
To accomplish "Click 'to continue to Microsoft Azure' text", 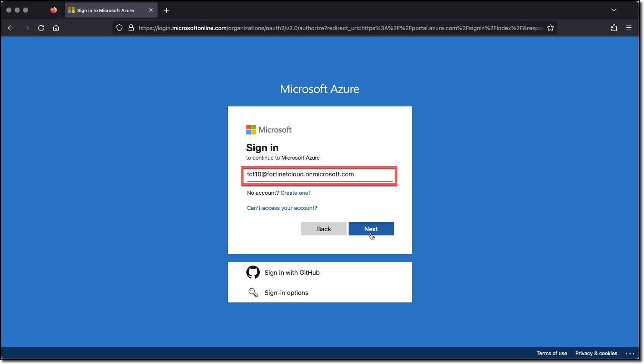I will (x=283, y=158).
